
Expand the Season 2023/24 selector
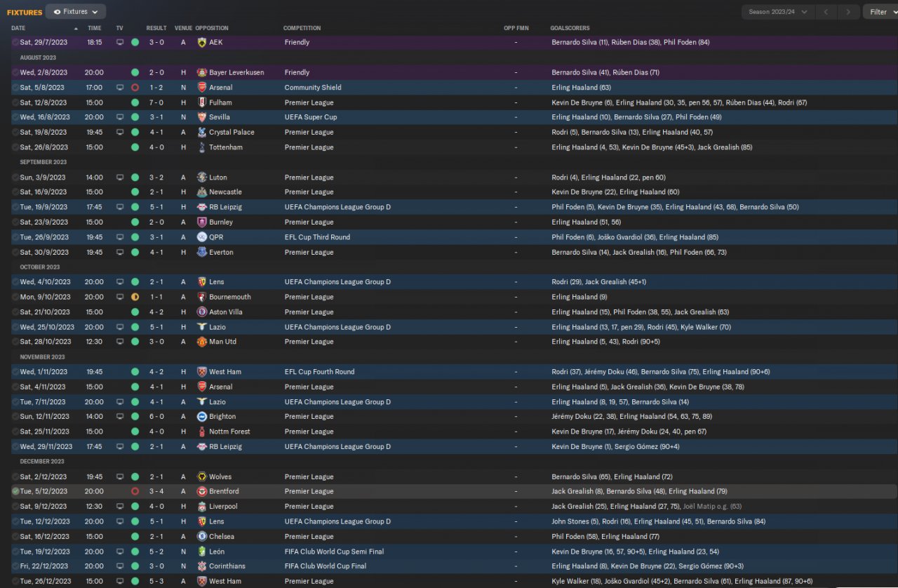tap(778, 12)
